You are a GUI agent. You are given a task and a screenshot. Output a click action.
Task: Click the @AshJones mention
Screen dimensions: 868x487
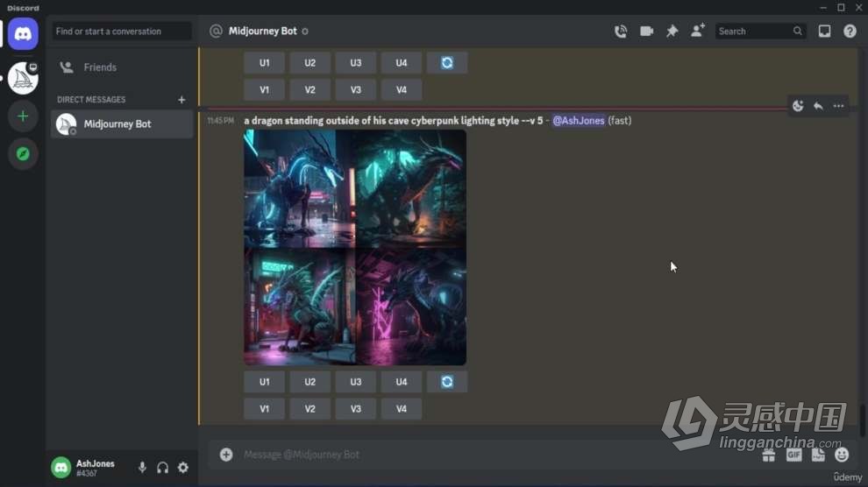click(579, 121)
